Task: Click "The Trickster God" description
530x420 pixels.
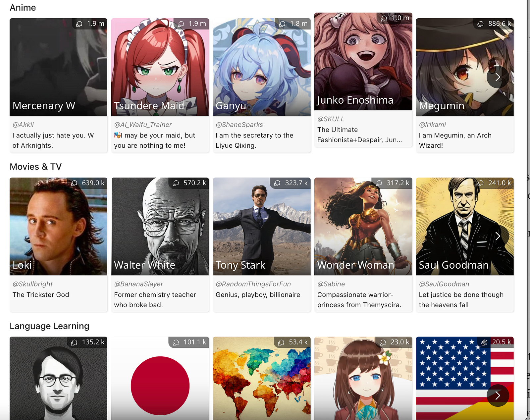Action: coord(41,295)
